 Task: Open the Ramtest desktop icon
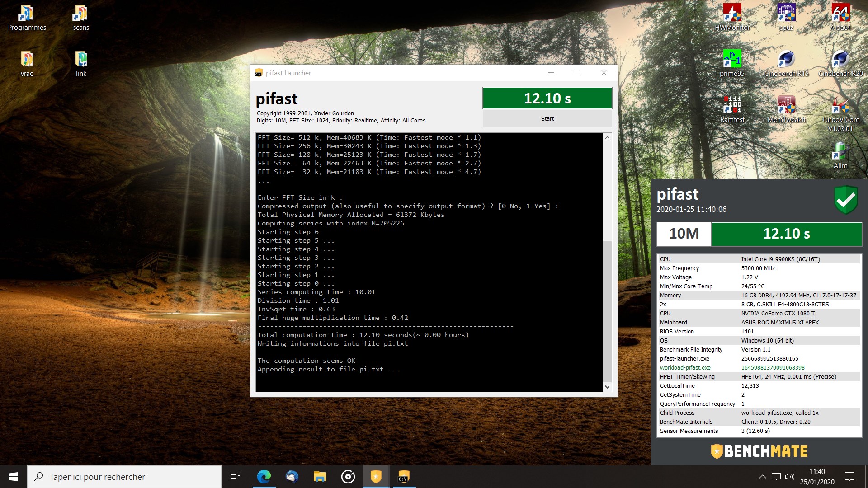tap(732, 109)
